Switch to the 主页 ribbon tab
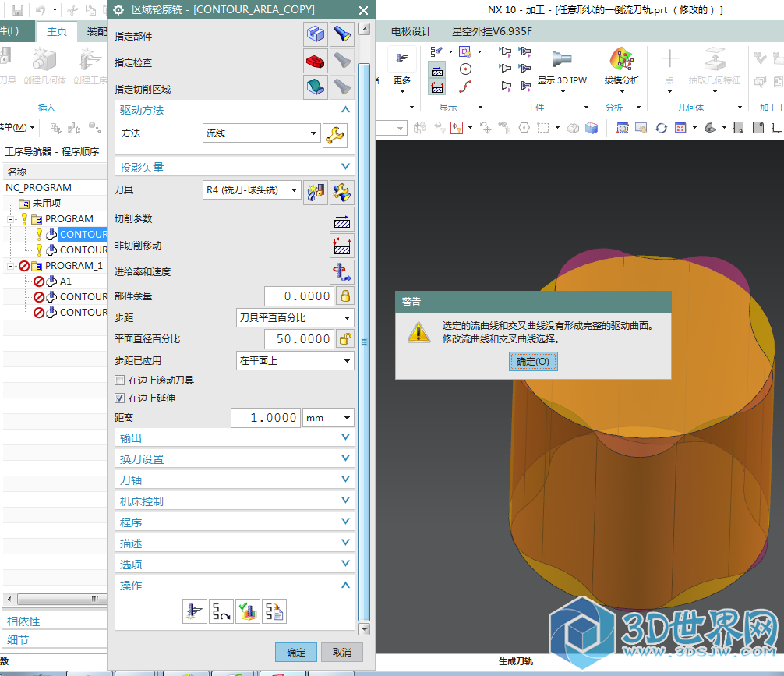Image resolution: width=784 pixels, height=676 pixels. click(x=56, y=31)
